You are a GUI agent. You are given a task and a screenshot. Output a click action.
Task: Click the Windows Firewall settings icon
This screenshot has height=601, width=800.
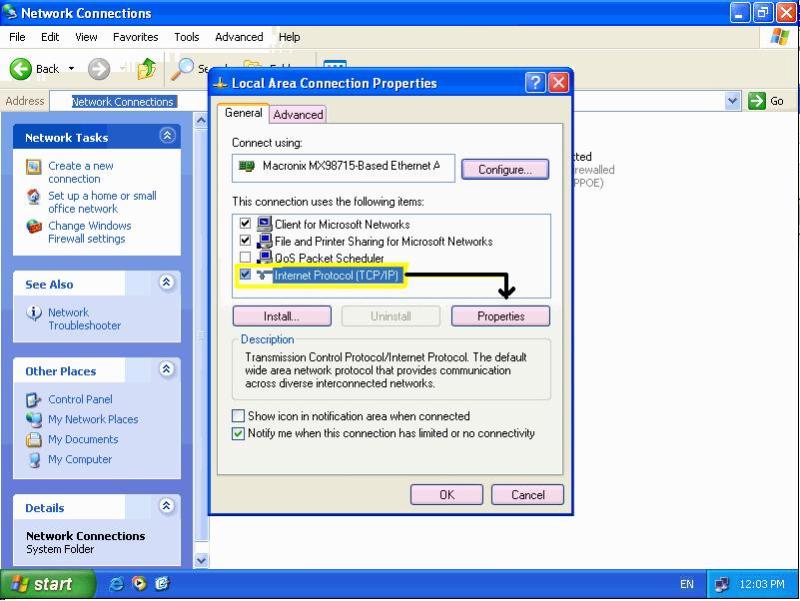pyautogui.click(x=34, y=227)
